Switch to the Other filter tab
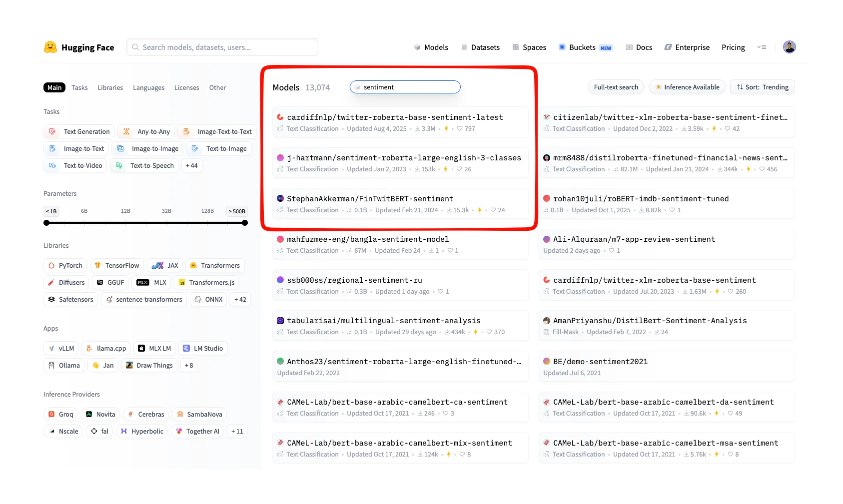The width and height of the screenshot is (843, 504). [217, 87]
